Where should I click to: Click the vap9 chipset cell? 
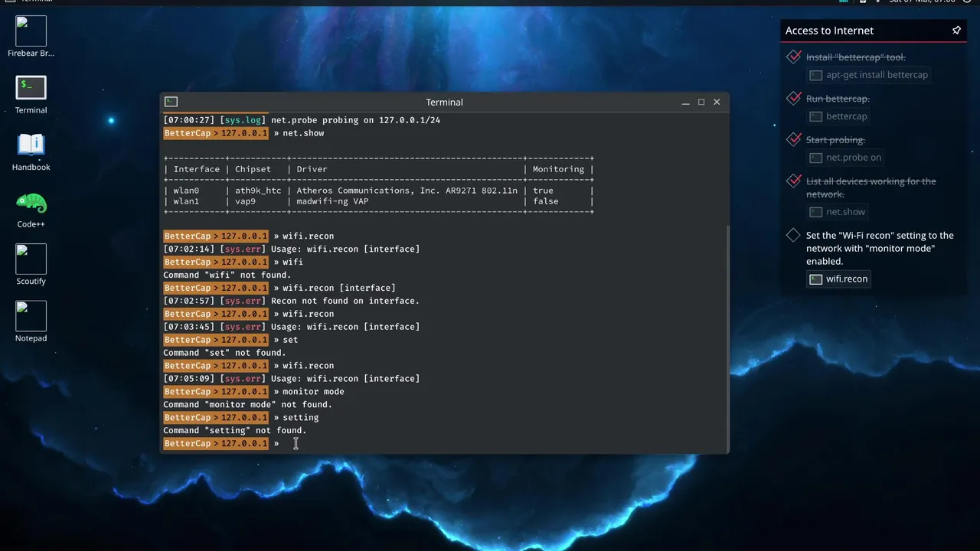coord(245,201)
